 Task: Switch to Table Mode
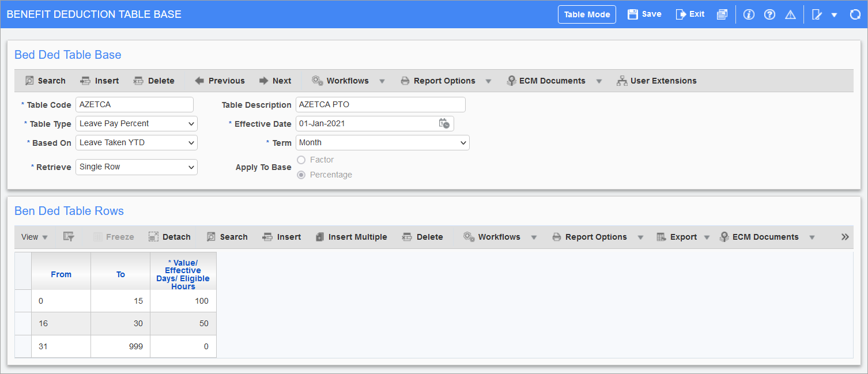point(587,14)
